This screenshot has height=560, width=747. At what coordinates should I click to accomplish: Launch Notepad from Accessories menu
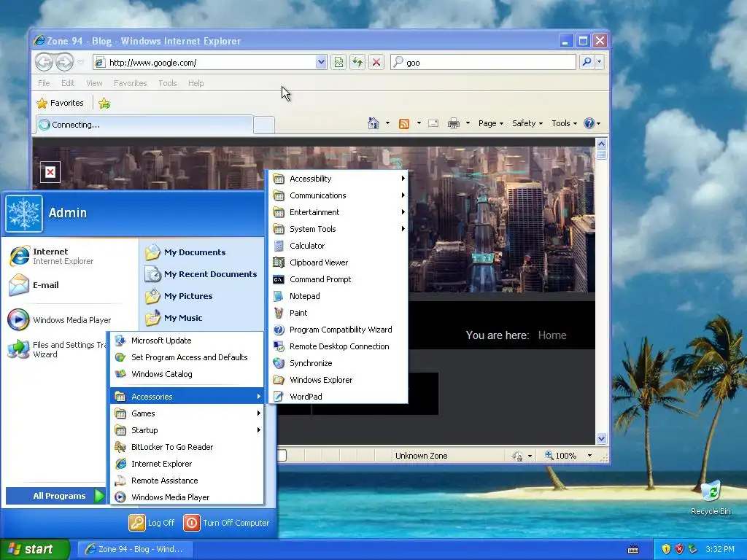coord(338,296)
